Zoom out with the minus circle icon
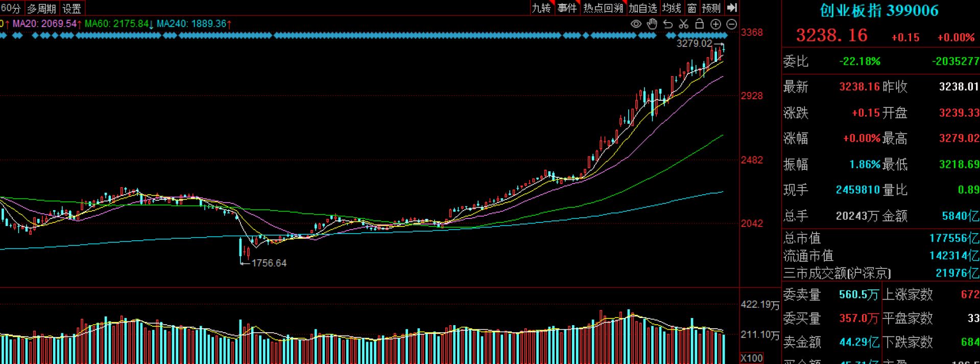 pyautogui.click(x=732, y=24)
